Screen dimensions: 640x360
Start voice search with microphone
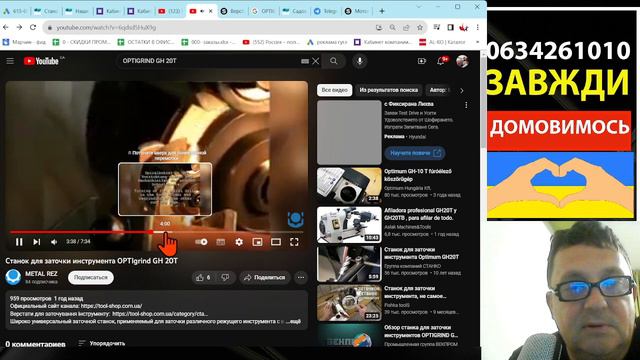[x=360, y=61]
